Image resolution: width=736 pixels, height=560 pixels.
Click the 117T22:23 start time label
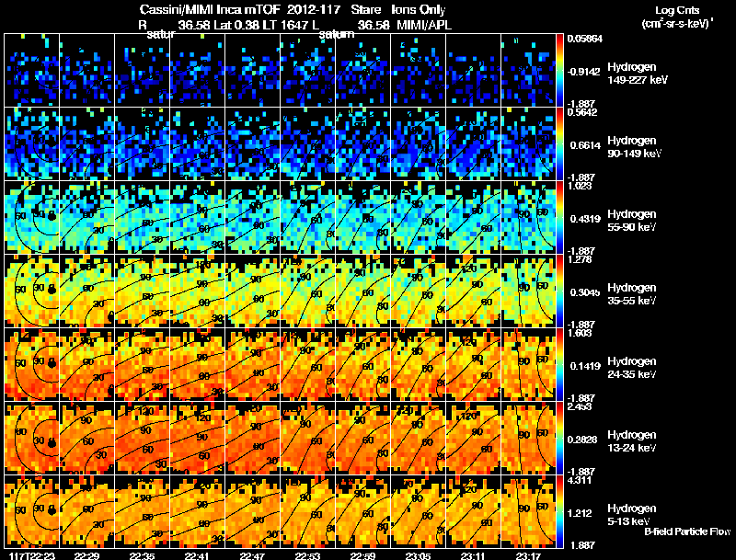pos(32,555)
